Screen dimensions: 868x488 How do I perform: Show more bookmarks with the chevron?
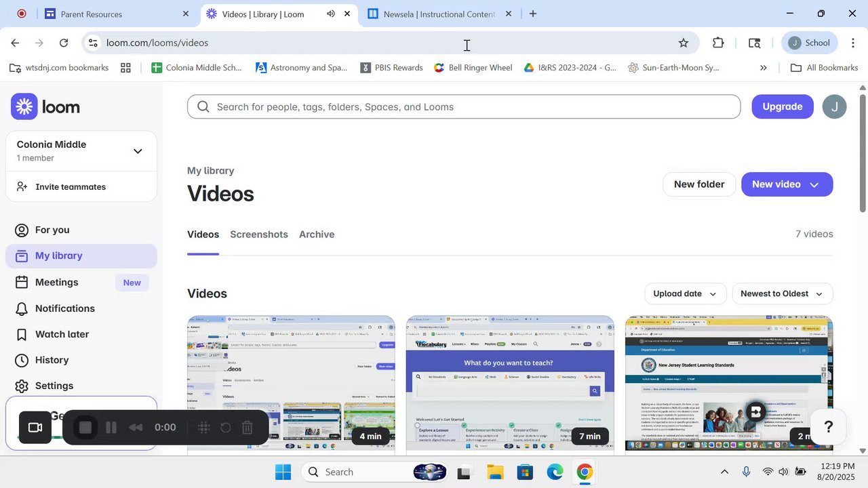tap(764, 68)
